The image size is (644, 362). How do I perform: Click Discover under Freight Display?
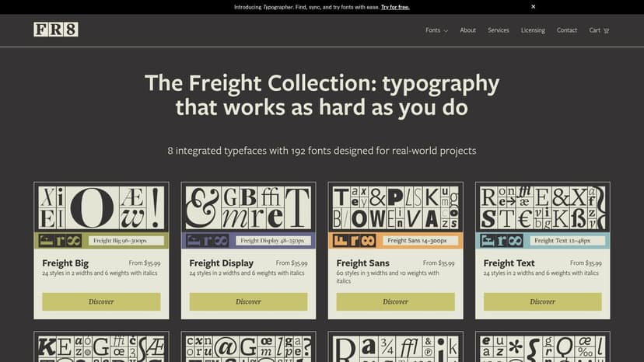248,301
